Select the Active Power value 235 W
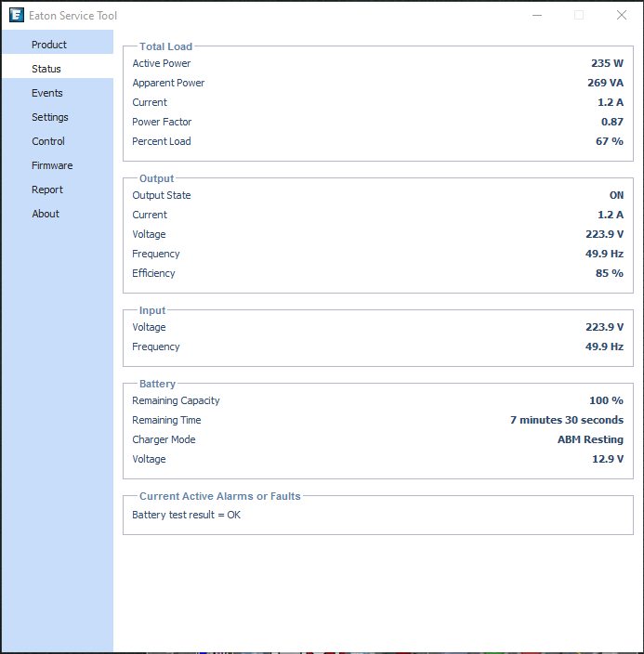Screen dimensions: 644x654 tap(607, 63)
